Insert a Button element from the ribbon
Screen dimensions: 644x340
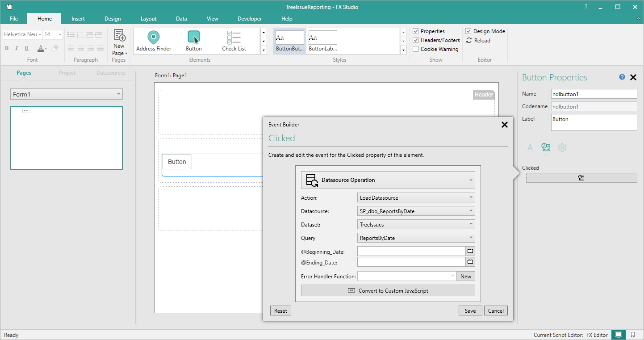pyautogui.click(x=194, y=41)
